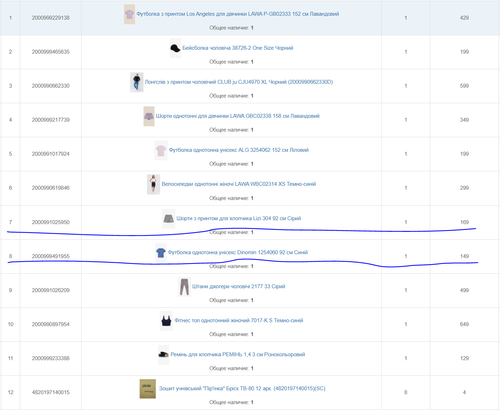
Task: Open the women's cycling shorts thumbnail
Action: click(x=153, y=184)
